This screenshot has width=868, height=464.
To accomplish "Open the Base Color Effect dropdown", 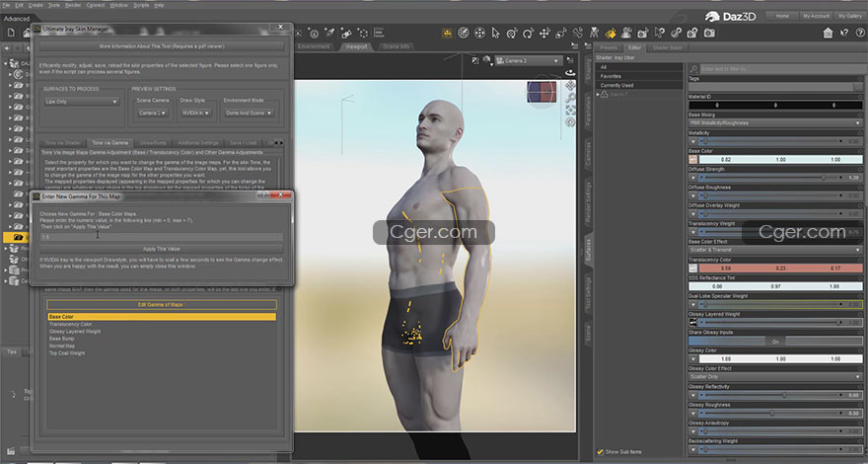I will pyautogui.click(x=775, y=250).
